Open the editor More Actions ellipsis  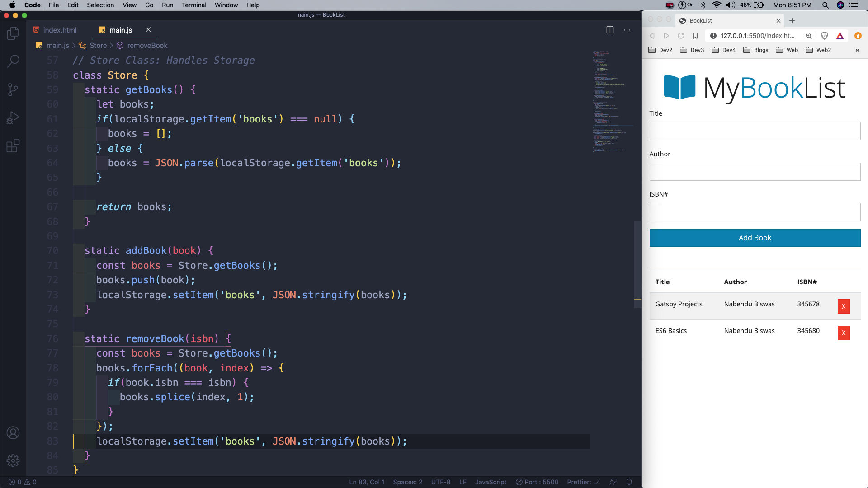pos(627,30)
